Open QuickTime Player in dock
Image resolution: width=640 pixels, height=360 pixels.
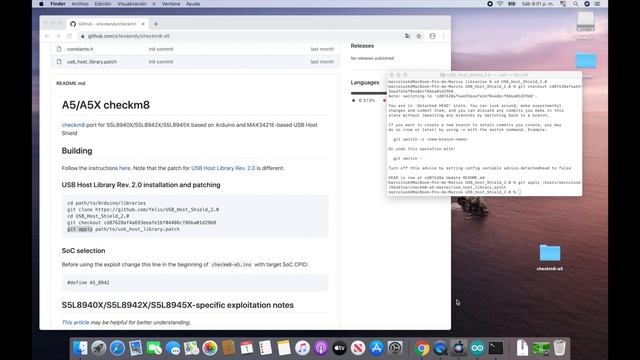point(440,348)
